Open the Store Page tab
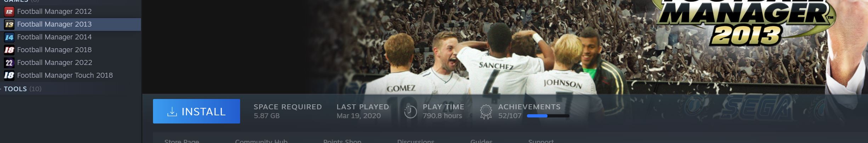 click(182, 141)
